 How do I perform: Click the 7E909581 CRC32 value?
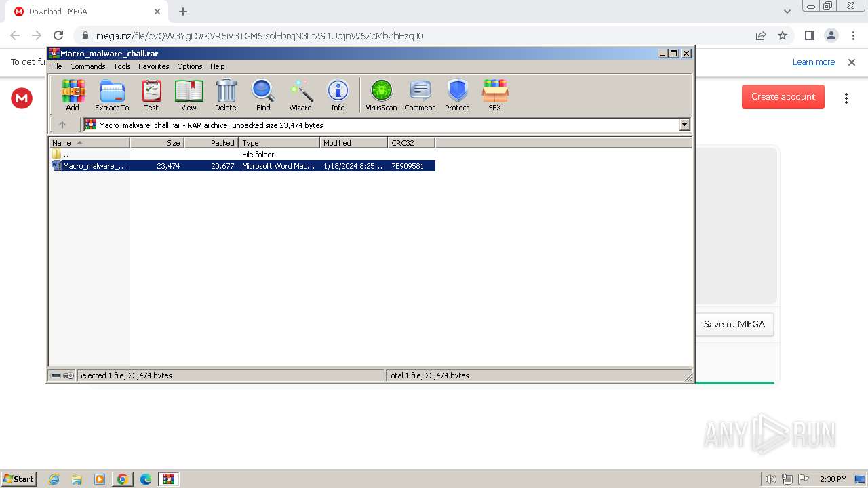coord(408,166)
